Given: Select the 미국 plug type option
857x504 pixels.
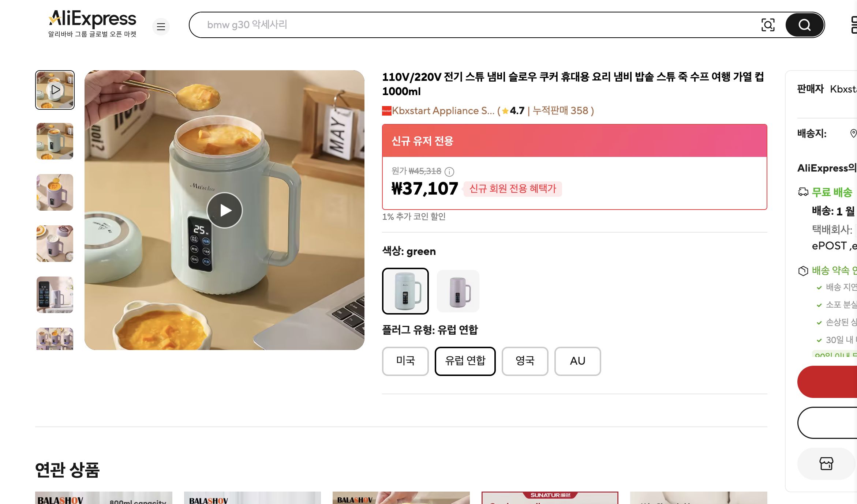Looking at the screenshot, I should 405,361.
